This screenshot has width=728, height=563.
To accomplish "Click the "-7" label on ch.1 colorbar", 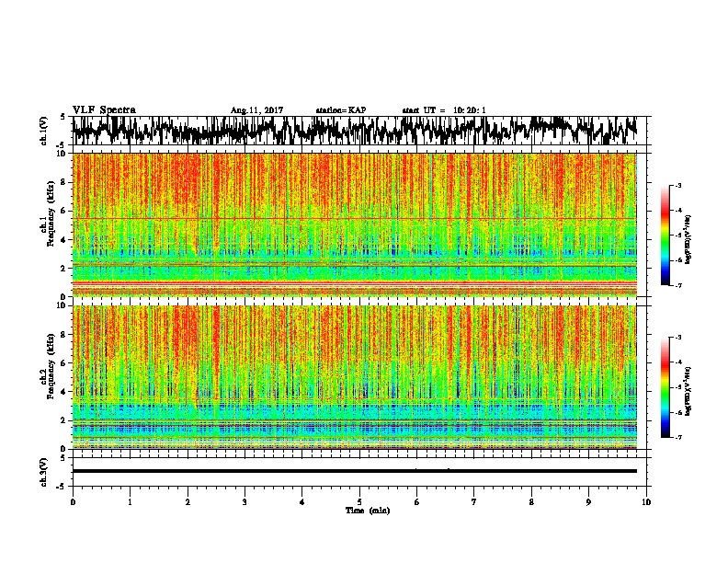I will pyautogui.click(x=677, y=285).
